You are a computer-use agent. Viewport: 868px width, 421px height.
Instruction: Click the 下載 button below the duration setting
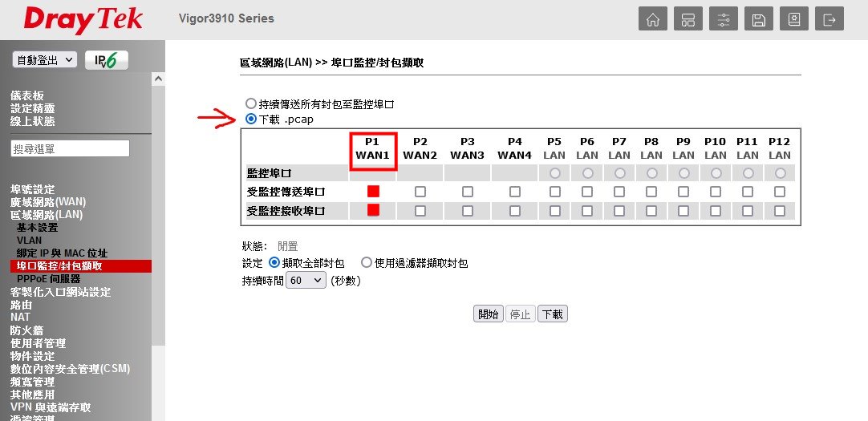(552, 314)
